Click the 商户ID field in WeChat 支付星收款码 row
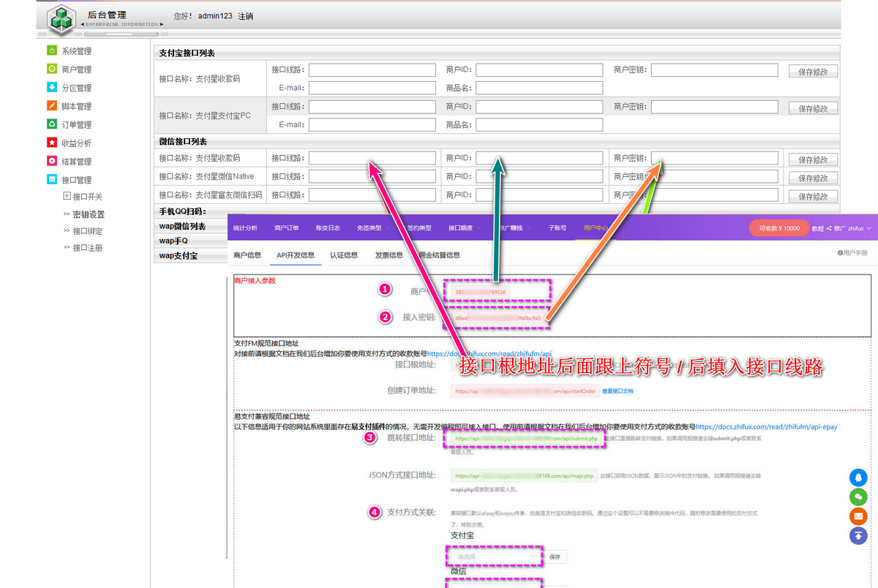Image resolution: width=878 pixels, height=588 pixels. tap(539, 158)
